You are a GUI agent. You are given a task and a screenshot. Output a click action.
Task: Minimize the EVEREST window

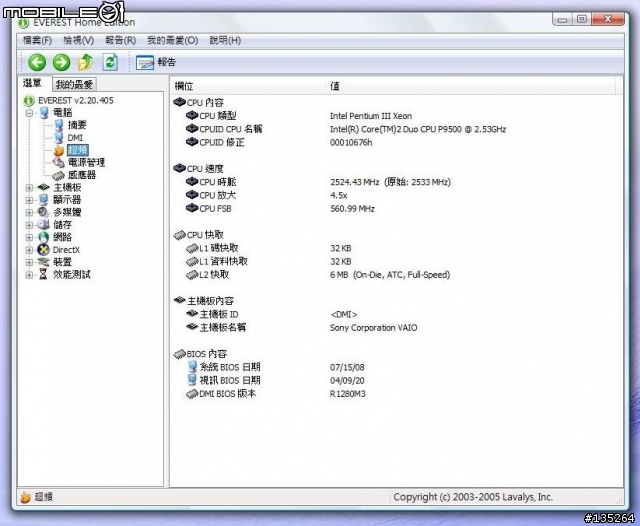click(x=562, y=19)
